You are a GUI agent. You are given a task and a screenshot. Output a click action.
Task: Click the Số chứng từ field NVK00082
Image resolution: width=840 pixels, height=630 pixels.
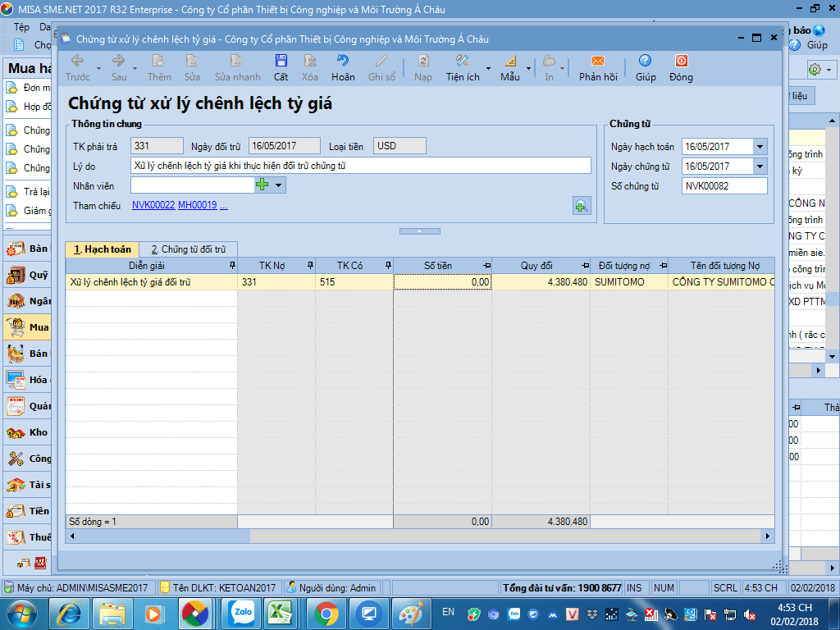(x=724, y=186)
